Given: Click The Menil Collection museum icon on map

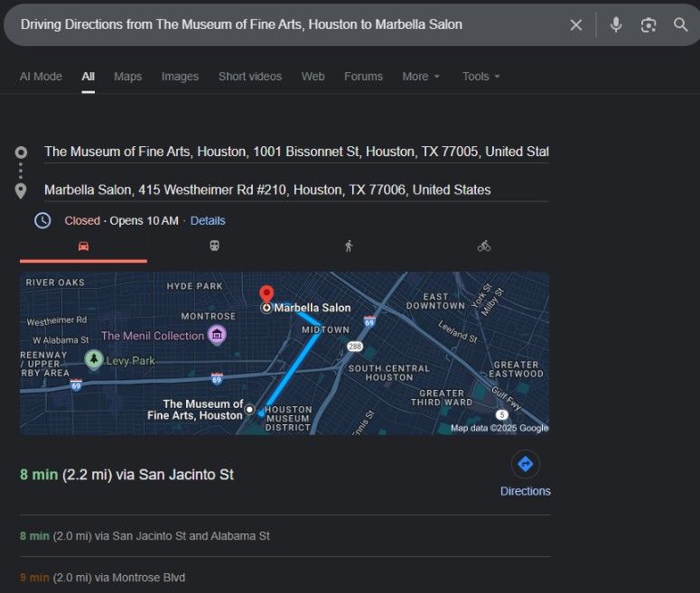Looking at the screenshot, I should (x=217, y=335).
